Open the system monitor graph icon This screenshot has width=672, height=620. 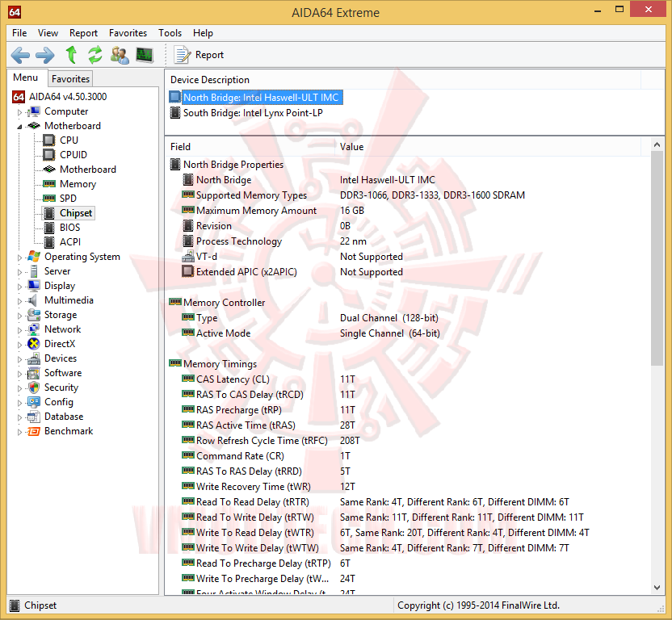pyautogui.click(x=145, y=55)
